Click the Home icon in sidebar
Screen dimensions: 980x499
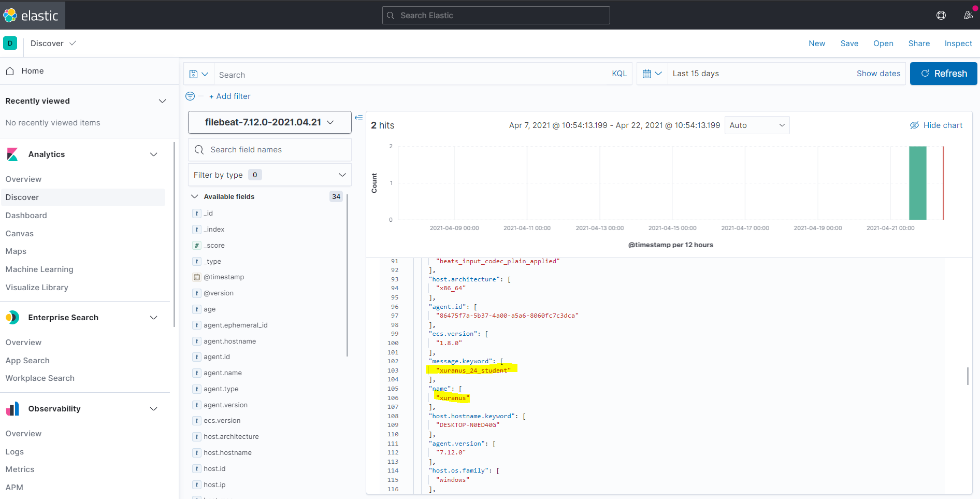click(10, 71)
